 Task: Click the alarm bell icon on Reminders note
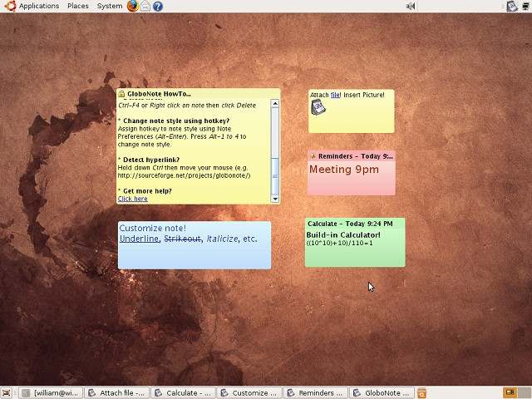pos(313,156)
